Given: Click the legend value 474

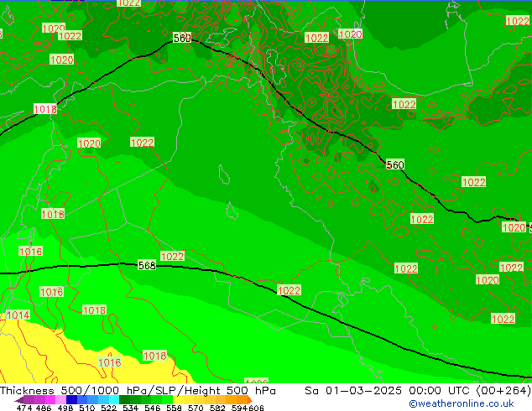Looking at the screenshot, I should pos(24,408).
